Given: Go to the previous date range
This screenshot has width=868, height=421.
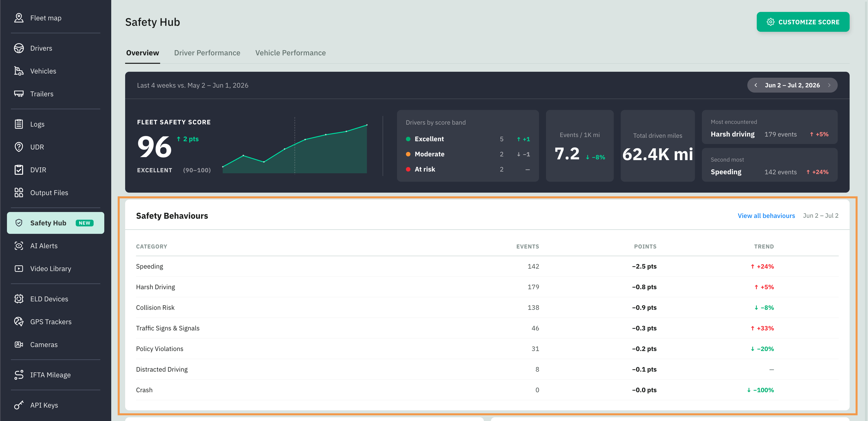Looking at the screenshot, I should 756,85.
